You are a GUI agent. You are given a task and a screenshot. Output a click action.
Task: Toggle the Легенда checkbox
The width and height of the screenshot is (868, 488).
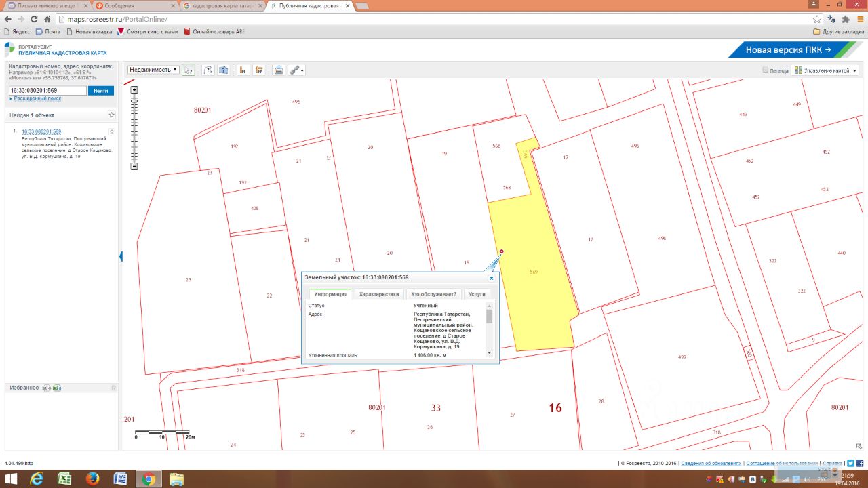pyautogui.click(x=766, y=70)
